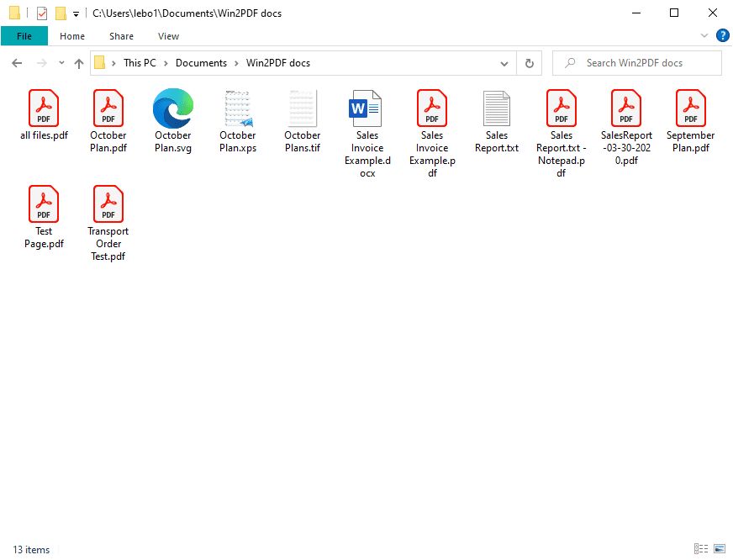Click the all files.pdf filename label

pyautogui.click(x=44, y=135)
